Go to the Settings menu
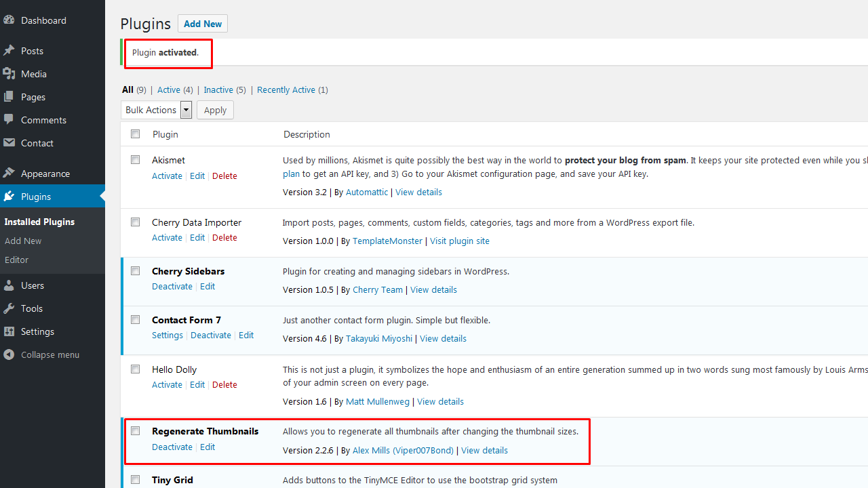The width and height of the screenshot is (868, 488). (x=37, y=331)
